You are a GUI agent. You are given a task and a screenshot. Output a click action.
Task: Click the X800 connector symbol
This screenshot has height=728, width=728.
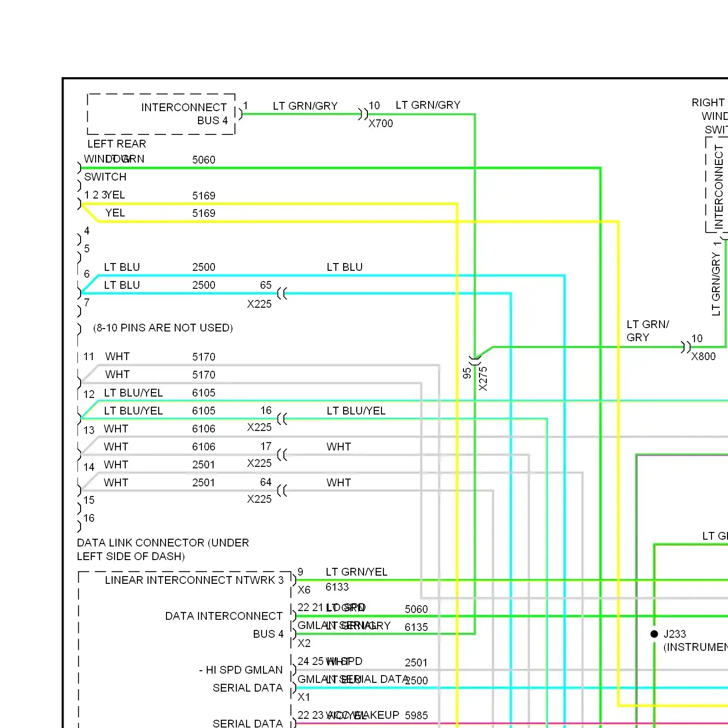685,347
